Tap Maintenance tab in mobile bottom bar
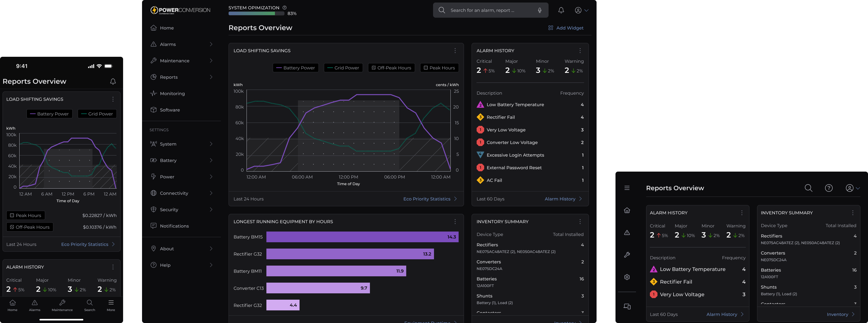 click(62, 305)
